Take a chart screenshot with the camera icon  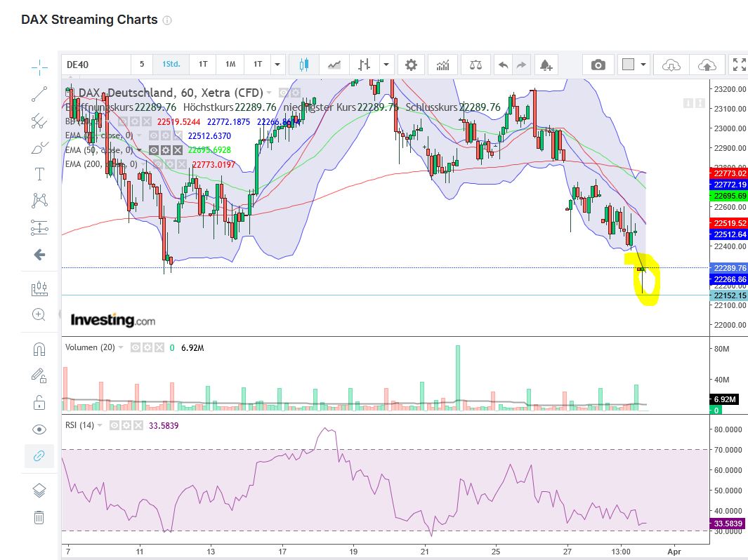pyautogui.click(x=598, y=63)
